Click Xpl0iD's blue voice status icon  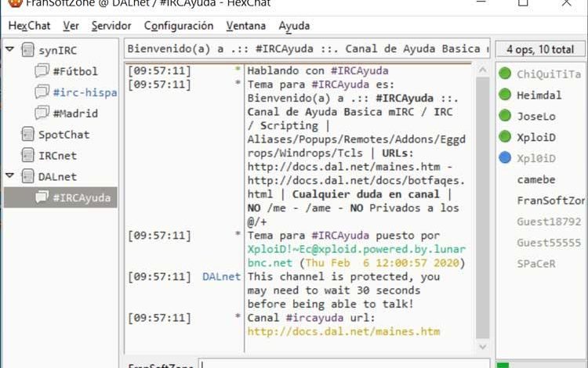(x=505, y=157)
